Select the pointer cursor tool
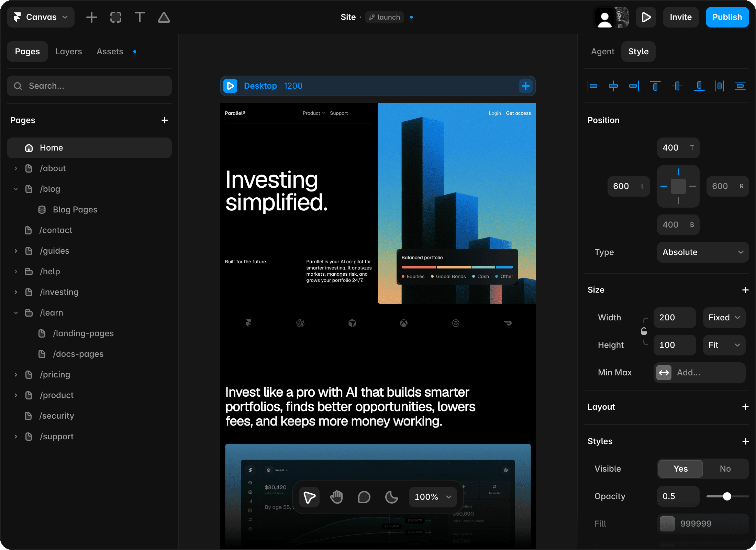Screen dimensions: 756x550 coord(309,497)
